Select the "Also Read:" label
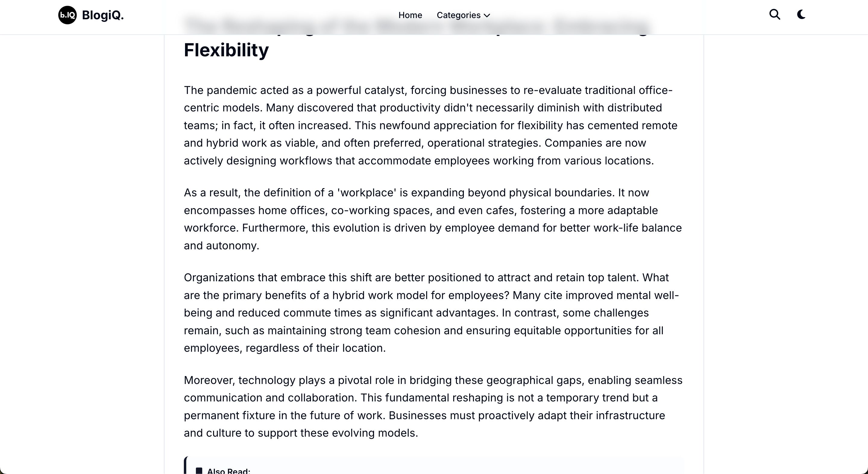This screenshot has width=868, height=474. click(228, 471)
